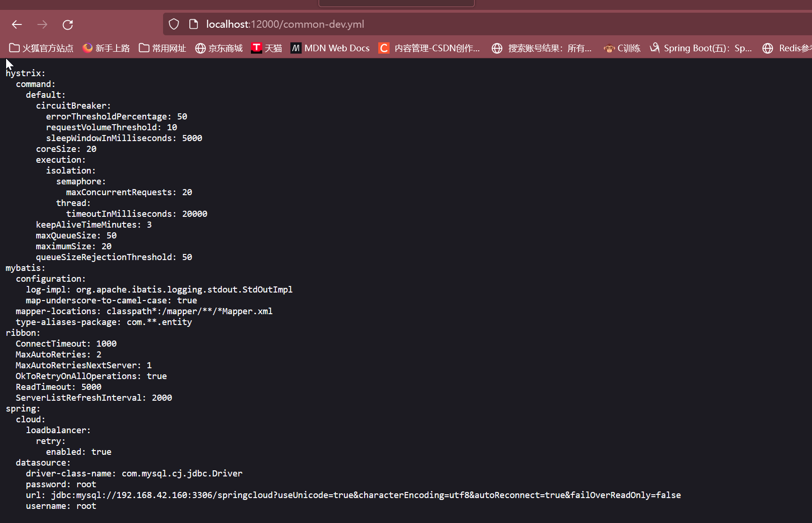Open the 常用网址 bookmark folder
This screenshot has width=812, height=523.
(163, 48)
